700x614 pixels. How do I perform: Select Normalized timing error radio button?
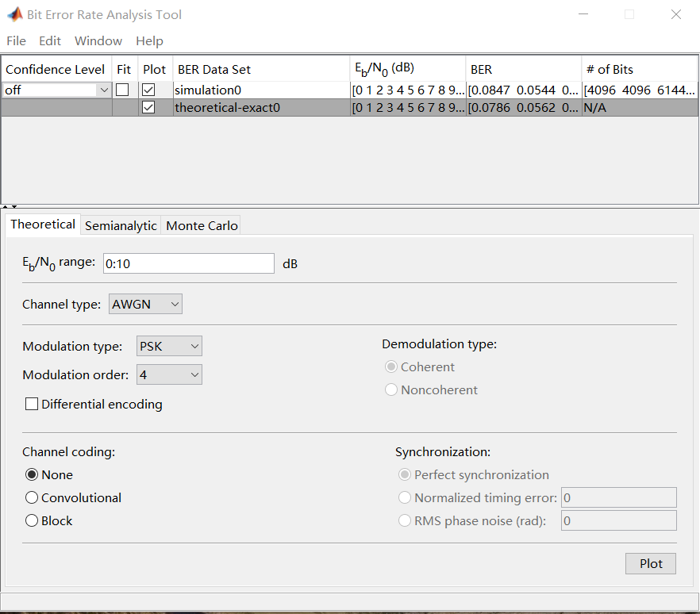[x=405, y=498]
